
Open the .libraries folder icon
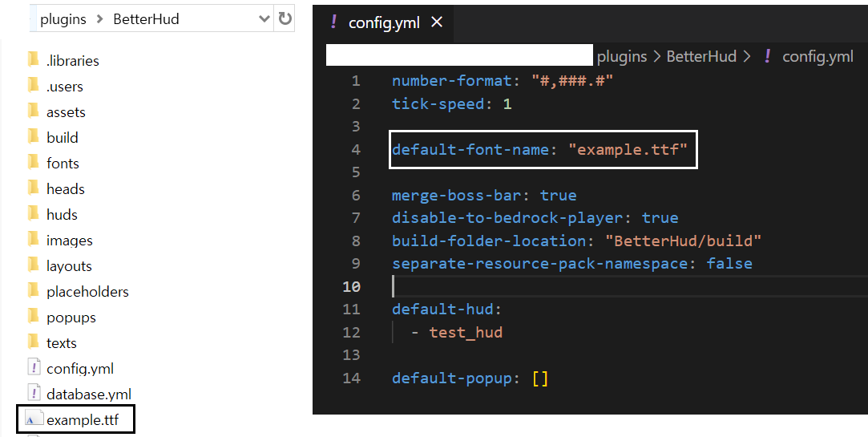(33, 59)
